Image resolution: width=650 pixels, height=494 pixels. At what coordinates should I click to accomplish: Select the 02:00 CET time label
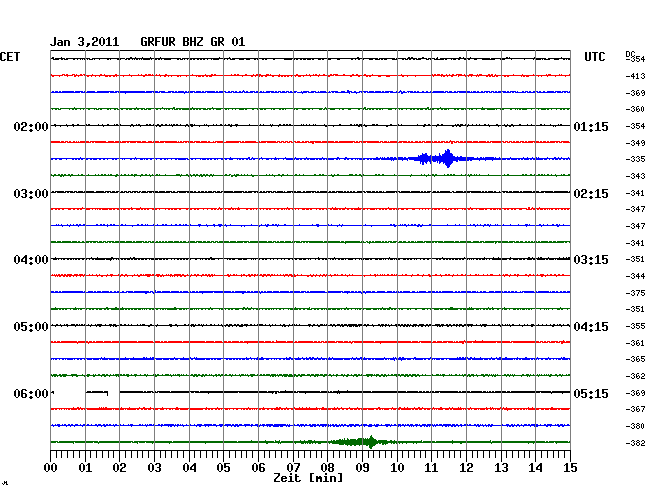click(31, 126)
